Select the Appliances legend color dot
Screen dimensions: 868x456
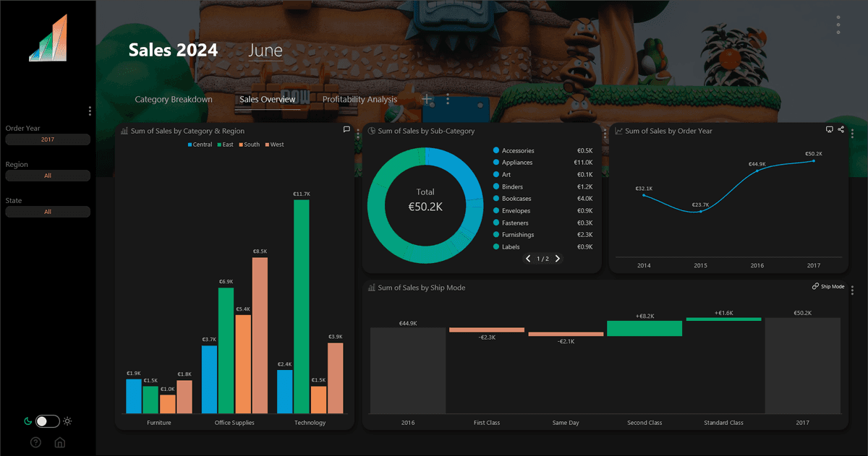pyautogui.click(x=496, y=163)
